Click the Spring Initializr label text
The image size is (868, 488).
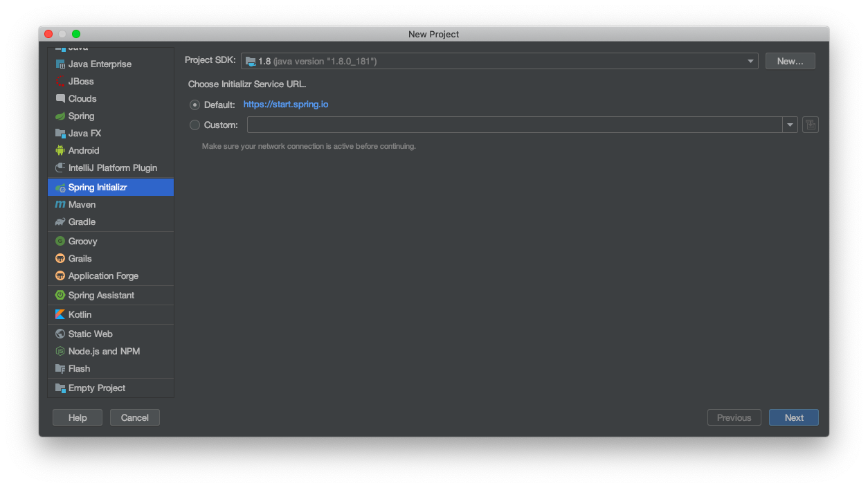pos(98,188)
